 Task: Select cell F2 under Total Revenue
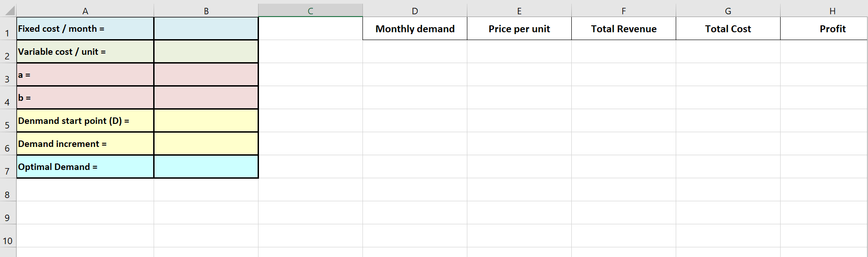coord(624,52)
